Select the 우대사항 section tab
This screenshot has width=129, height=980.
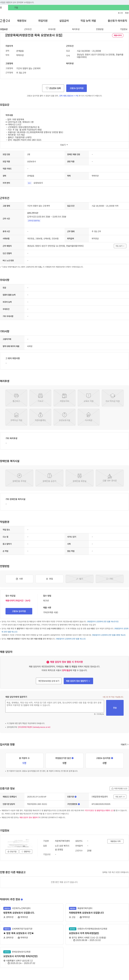point(52,29)
